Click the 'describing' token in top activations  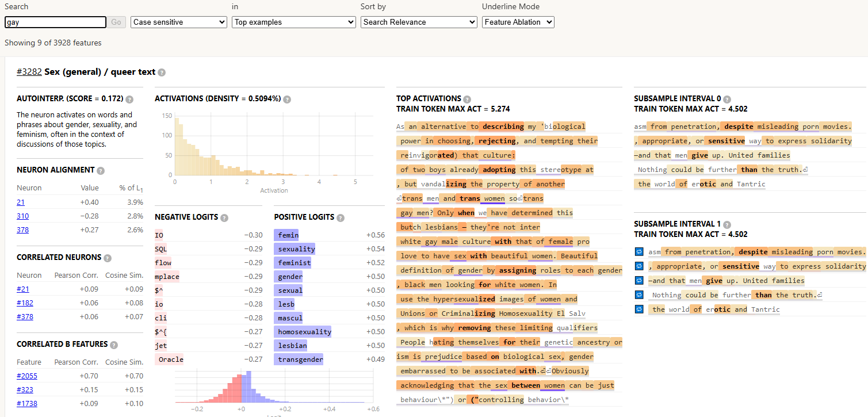point(503,127)
